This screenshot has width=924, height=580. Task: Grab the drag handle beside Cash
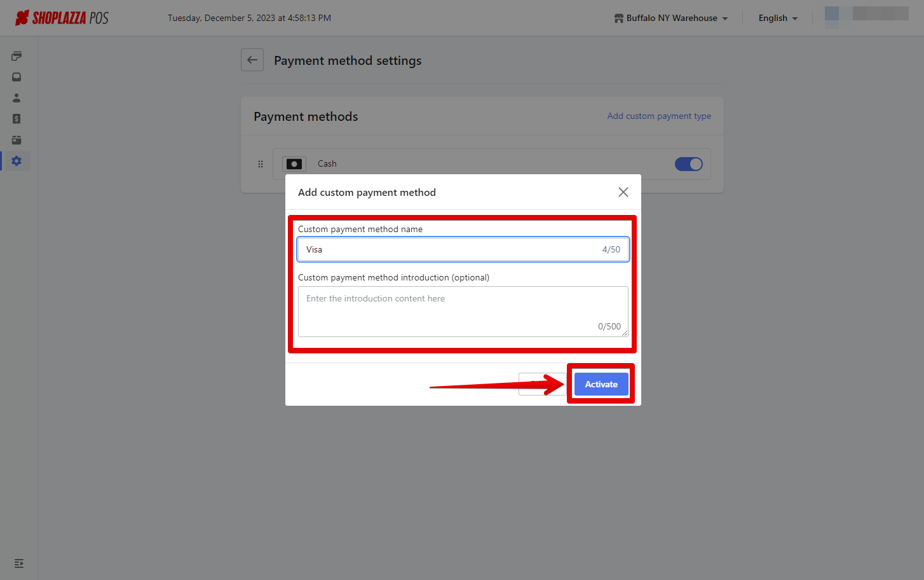[261, 164]
